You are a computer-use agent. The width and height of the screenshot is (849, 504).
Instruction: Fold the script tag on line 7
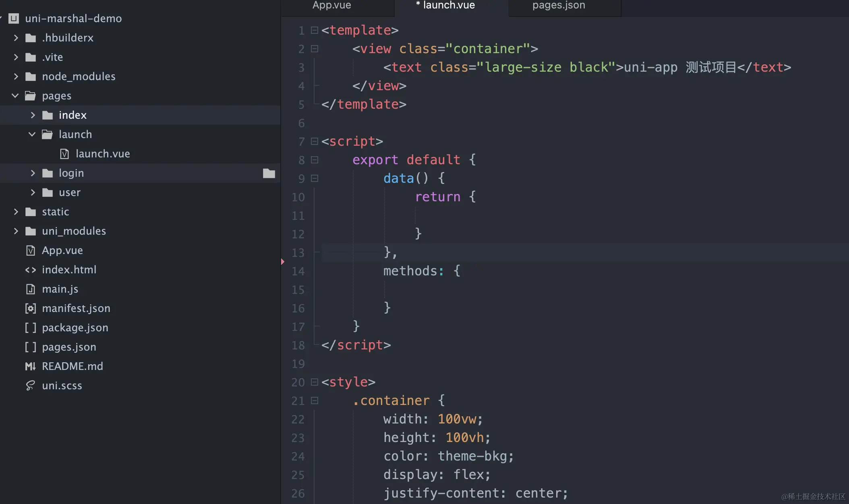[315, 141]
